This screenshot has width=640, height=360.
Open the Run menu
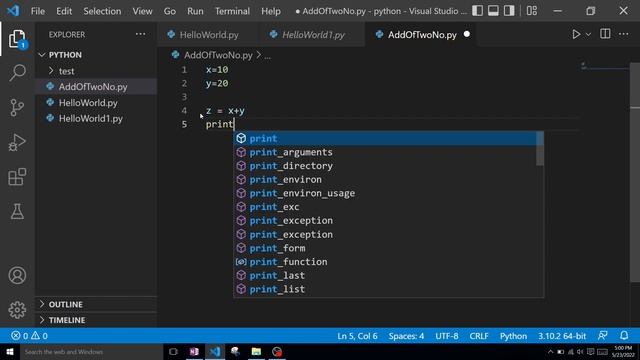point(195,11)
